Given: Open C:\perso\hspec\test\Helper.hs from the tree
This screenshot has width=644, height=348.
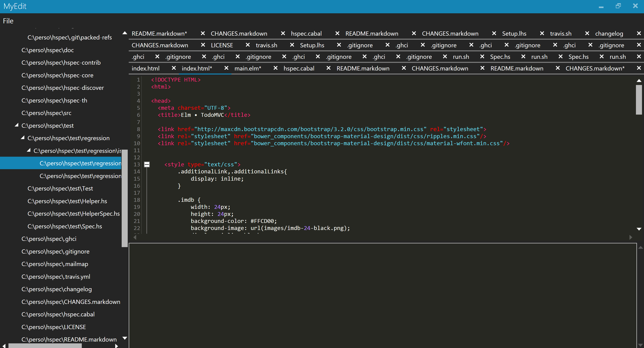Looking at the screenshot, I should tap(67, 201).
